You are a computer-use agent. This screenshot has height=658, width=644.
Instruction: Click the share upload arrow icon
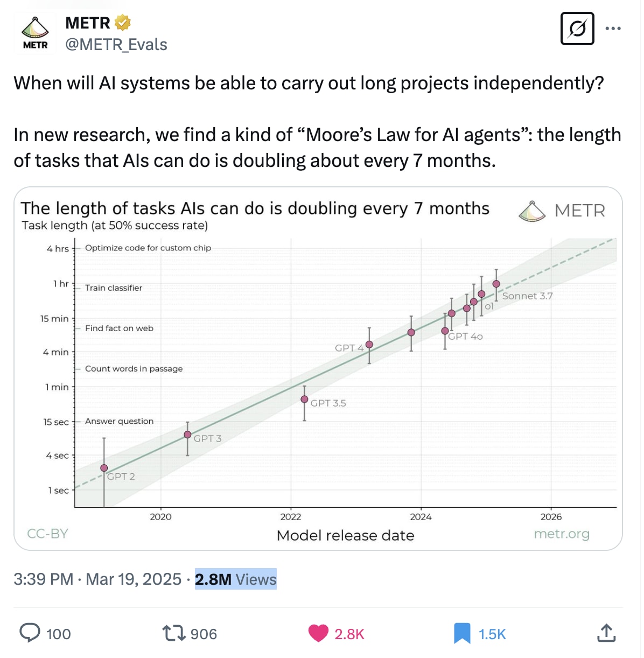coord(606,633)
